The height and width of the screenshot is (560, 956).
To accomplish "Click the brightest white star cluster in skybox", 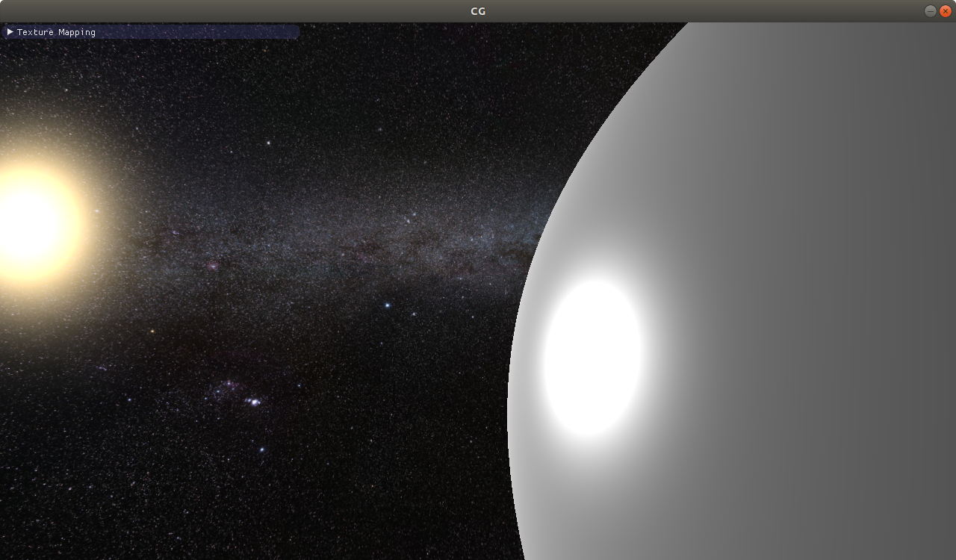I will (x=254, y=402).
